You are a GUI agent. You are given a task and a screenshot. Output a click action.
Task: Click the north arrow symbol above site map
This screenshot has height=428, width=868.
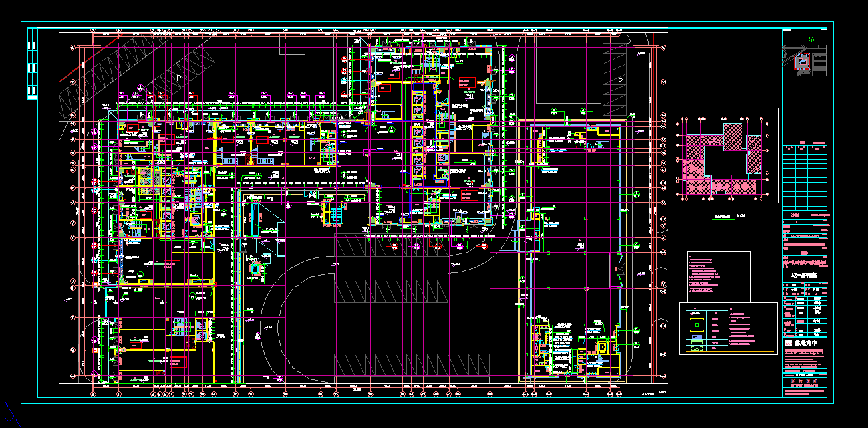click(x=811, y=39)
